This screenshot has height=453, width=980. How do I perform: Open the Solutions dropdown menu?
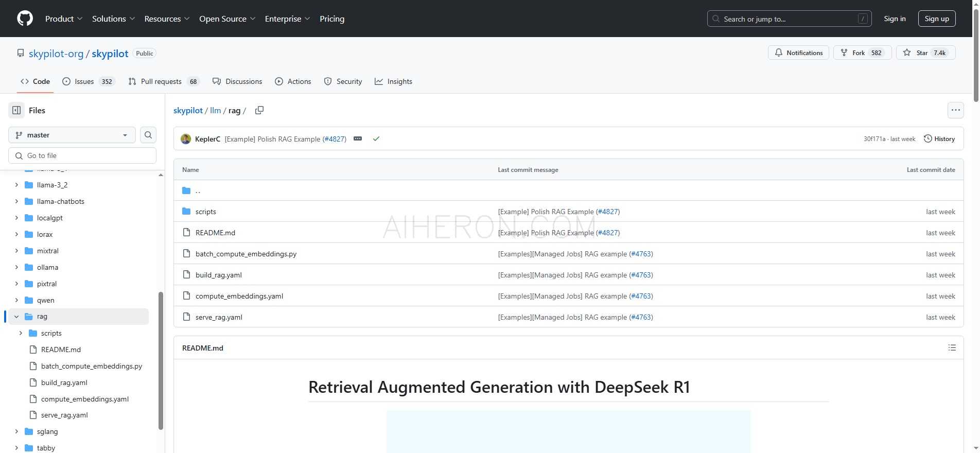pos(113,19)
